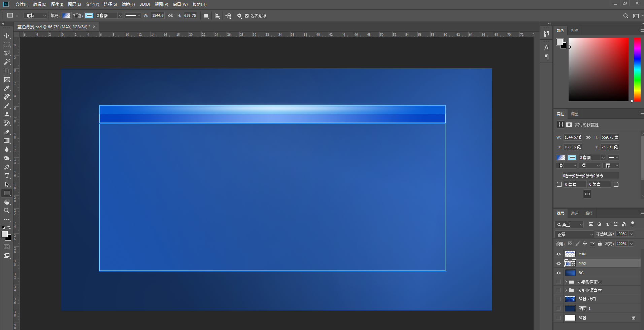Choose the Horizontal Type tool
Viewport: 644px width, 330px height.
7,176
